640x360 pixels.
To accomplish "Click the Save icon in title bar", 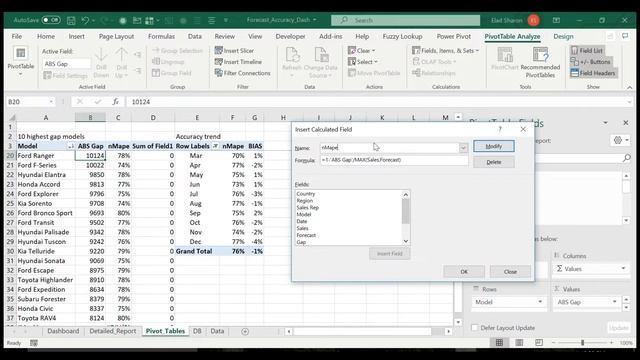I will tap(71, 20).
